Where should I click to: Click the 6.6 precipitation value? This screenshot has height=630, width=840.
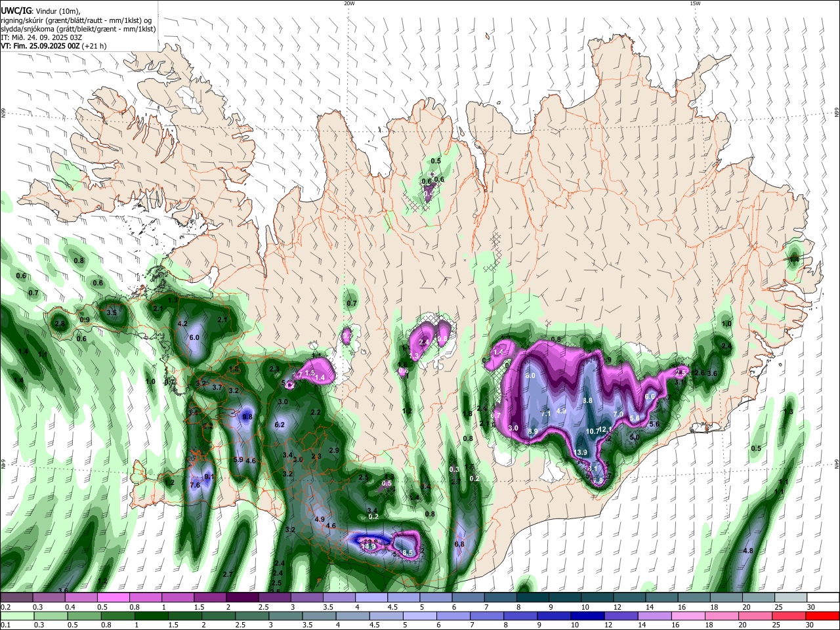point(650,396)
